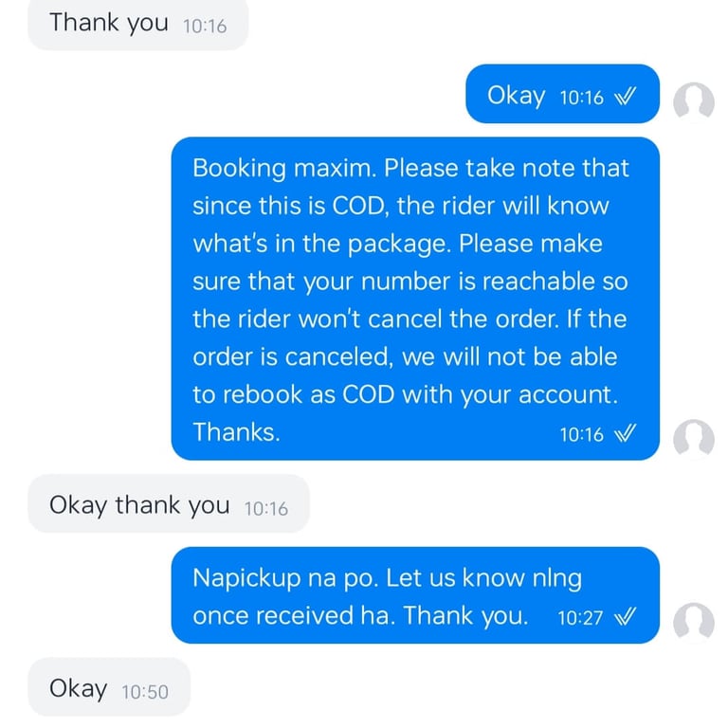This screenshot has height=728, width=728.
Task: Tap the double checkmark on Napickup message
Action: (x=625, y=617)
